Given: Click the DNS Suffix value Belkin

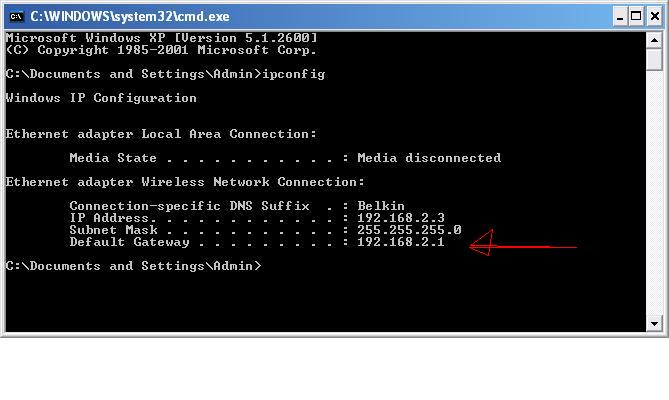Looking at the screenshot, I should click(x=381, y=206).
